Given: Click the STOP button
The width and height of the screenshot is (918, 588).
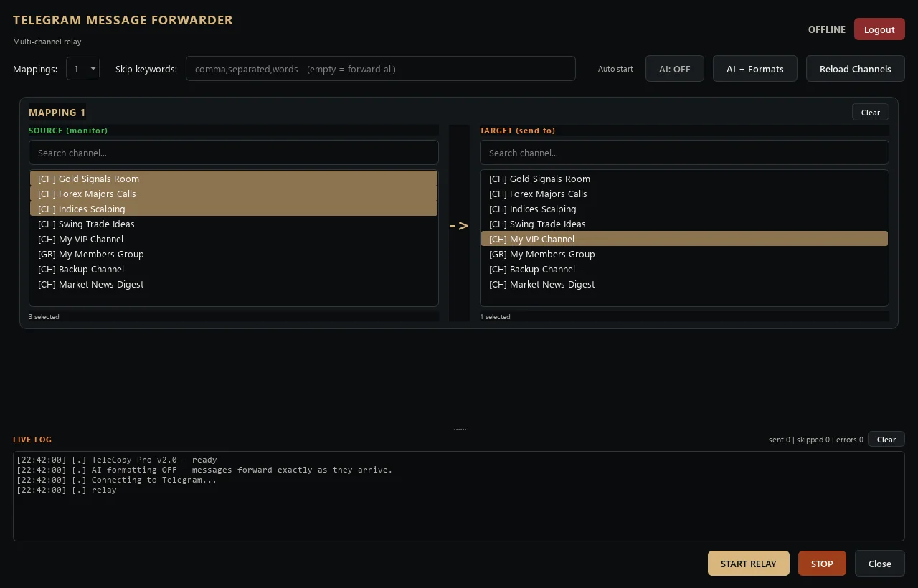Looking at the screenshot, I should click(x=822, y=564).
